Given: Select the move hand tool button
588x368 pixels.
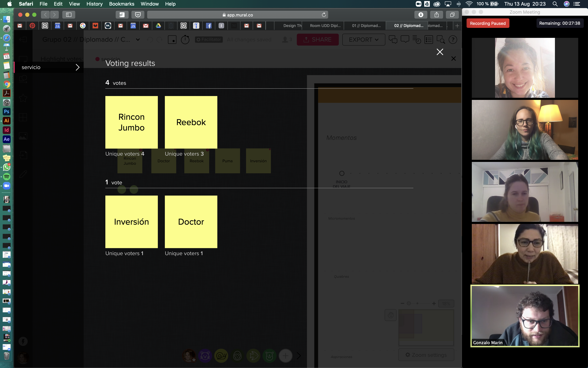Looking at the screenshot, I should tap(391, 315).
